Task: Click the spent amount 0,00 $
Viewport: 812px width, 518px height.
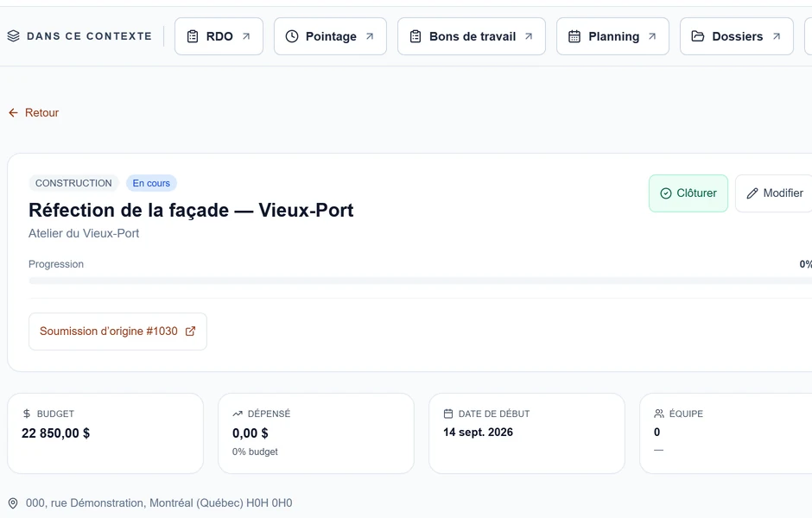Action: (251, 433)
